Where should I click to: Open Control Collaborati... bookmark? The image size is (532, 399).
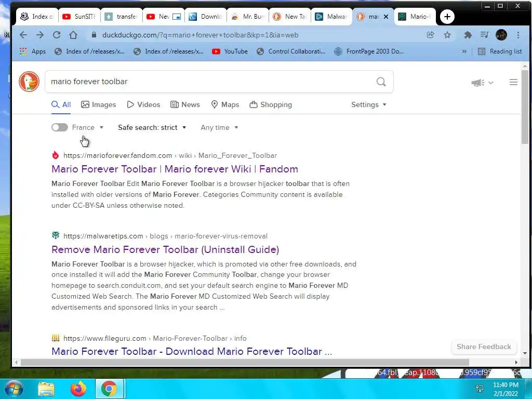pos(291,51)
